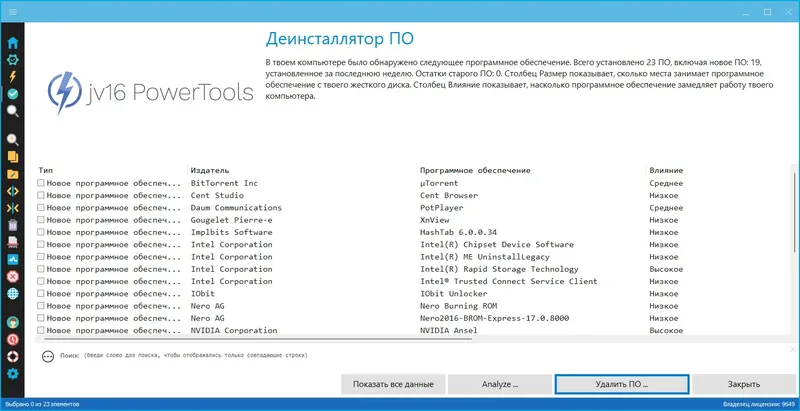Select the Implbits Software publisher cell

coord(231,232)
